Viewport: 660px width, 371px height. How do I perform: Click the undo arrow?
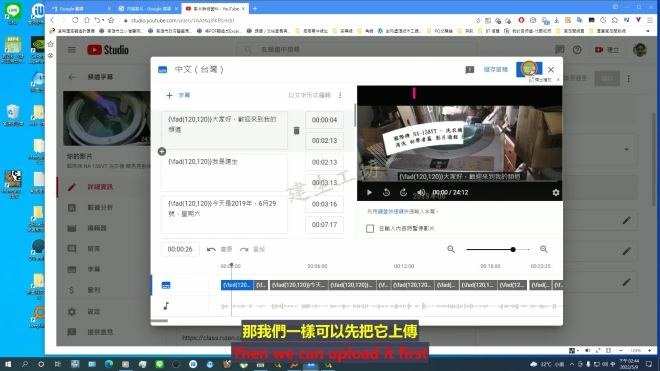coord(211,249)
